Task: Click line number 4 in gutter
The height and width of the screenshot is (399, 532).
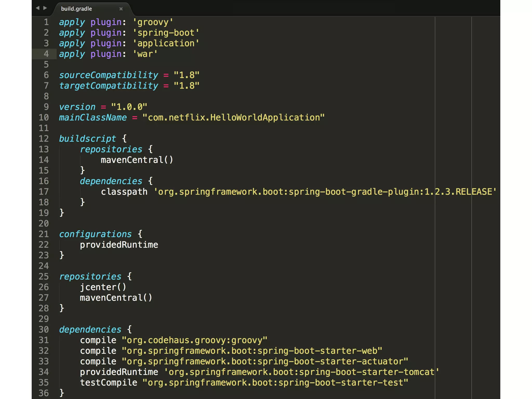Action: pos(46,54)
